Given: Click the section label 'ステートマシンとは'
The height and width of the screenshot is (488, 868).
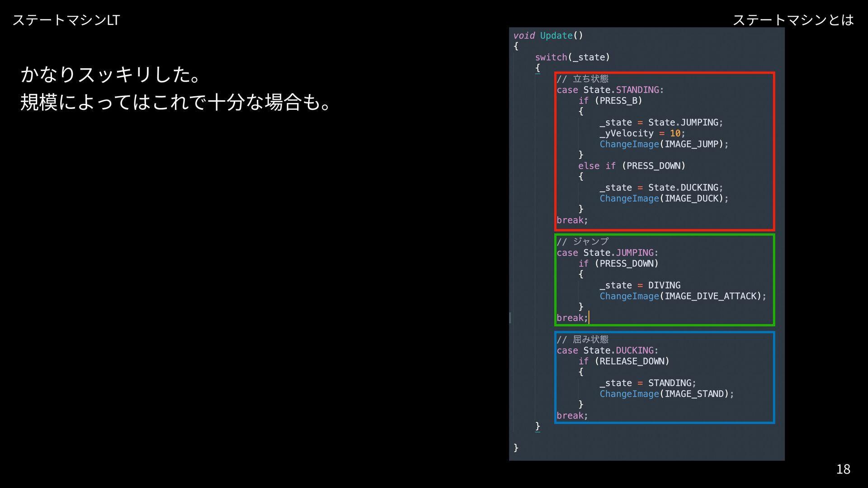Looking at the screenshot, I should 793,20.
